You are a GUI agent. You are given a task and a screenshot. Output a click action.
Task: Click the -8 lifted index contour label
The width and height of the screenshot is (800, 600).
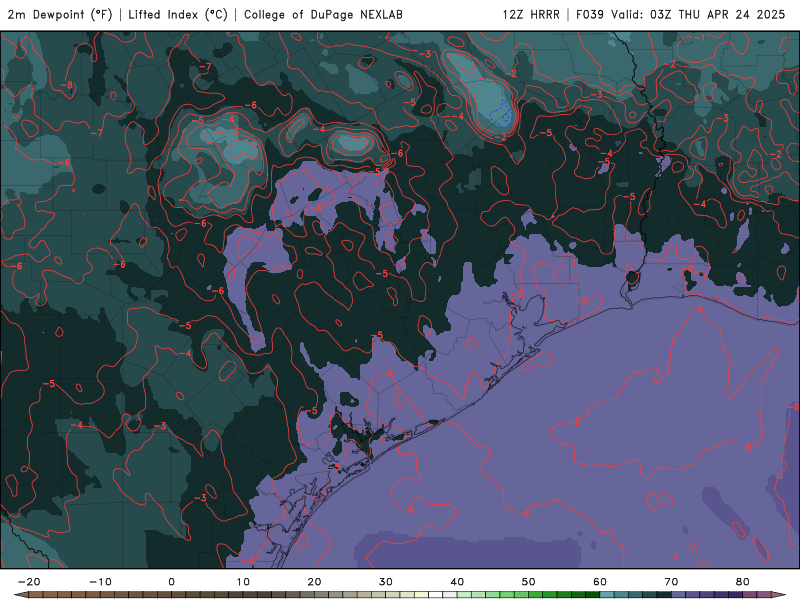(x=67, y=85)
